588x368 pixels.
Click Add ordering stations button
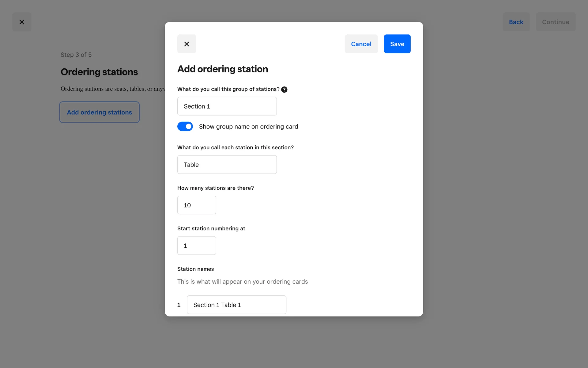click(x=99, y=112)
